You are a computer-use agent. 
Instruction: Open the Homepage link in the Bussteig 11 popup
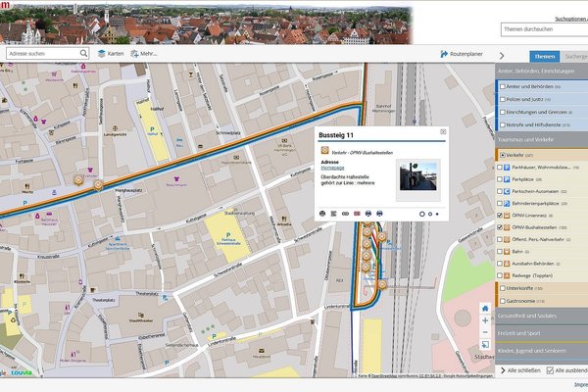click(332, 168)
